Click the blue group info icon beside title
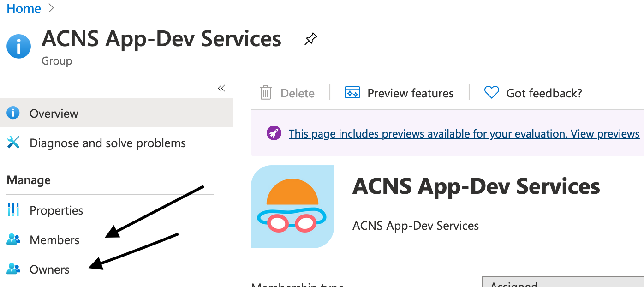Screen dimensions: 644x287 coord(19,47)
